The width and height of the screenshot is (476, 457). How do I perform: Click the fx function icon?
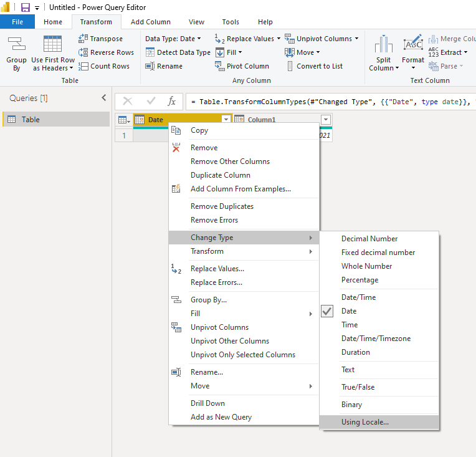point(172,101)
